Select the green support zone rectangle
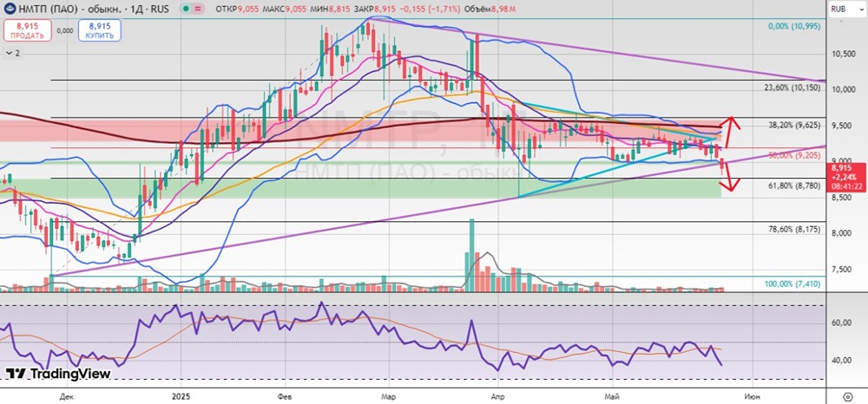 tap(360, 188)
